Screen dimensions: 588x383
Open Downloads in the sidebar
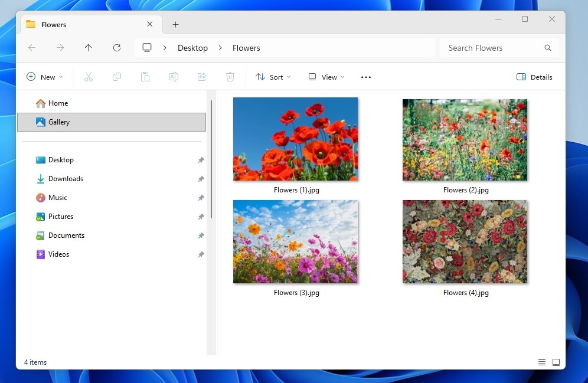(66, 179)
